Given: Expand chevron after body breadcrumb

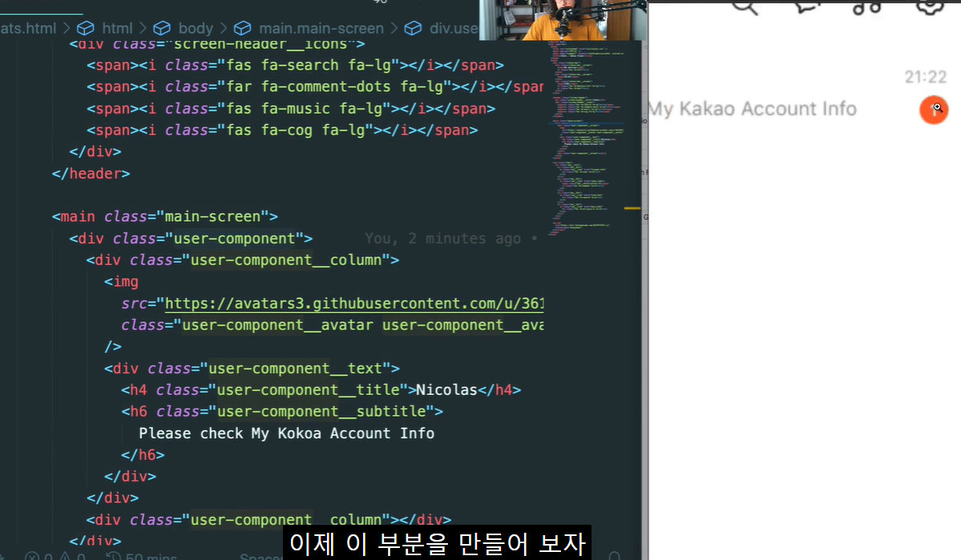Looking at the screenshot, I should [224, 28].
